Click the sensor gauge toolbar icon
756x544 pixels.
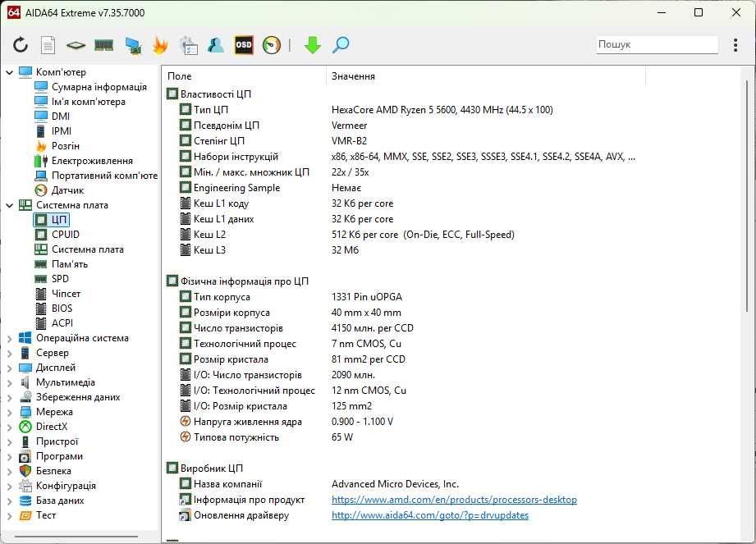coord(272,45)
